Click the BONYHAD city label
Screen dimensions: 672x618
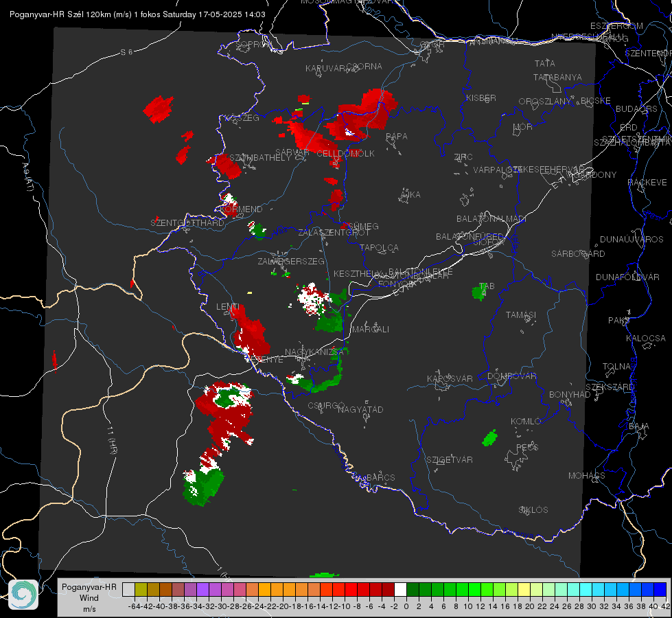click(570, 395)
